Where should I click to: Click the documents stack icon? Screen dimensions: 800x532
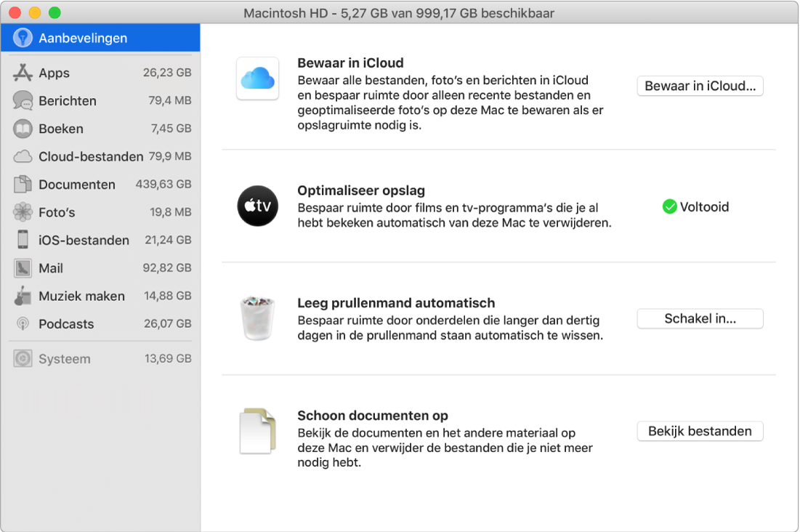pos(258,431)
